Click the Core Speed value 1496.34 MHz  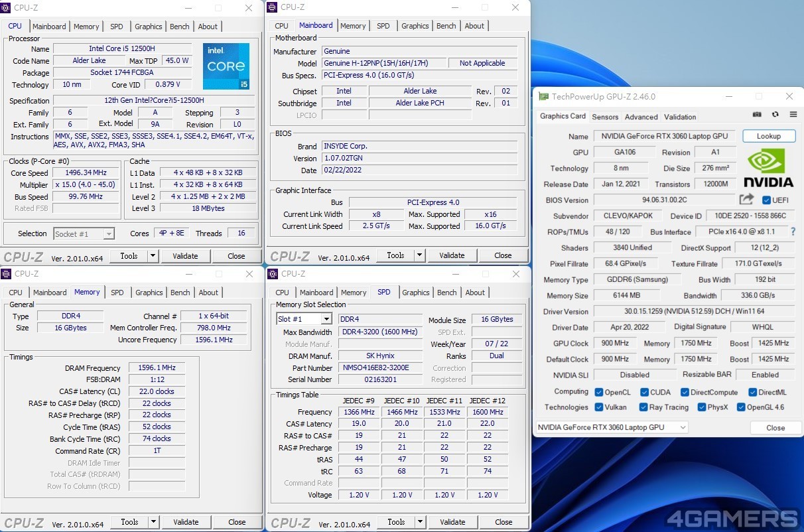tap(86, 173)
